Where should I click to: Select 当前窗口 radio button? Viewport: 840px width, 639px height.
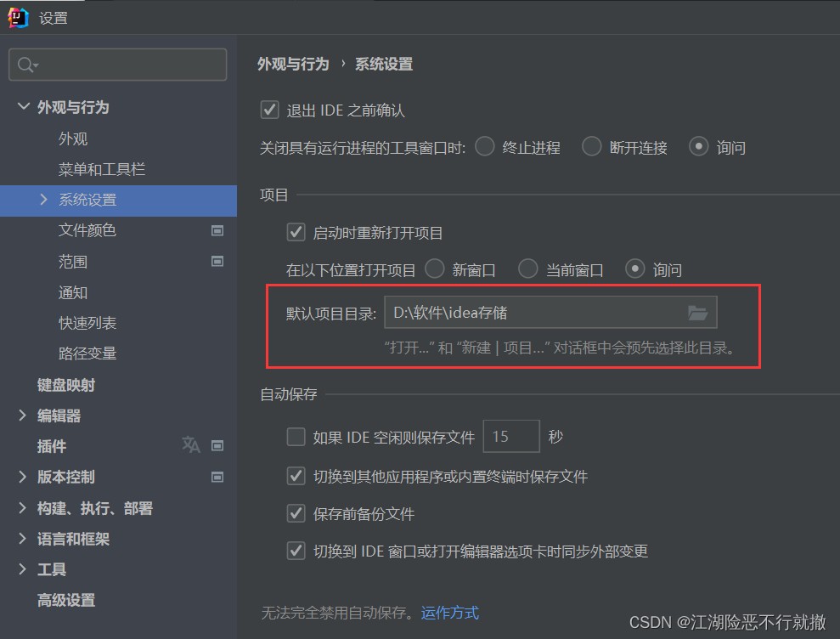coord(527,269)
